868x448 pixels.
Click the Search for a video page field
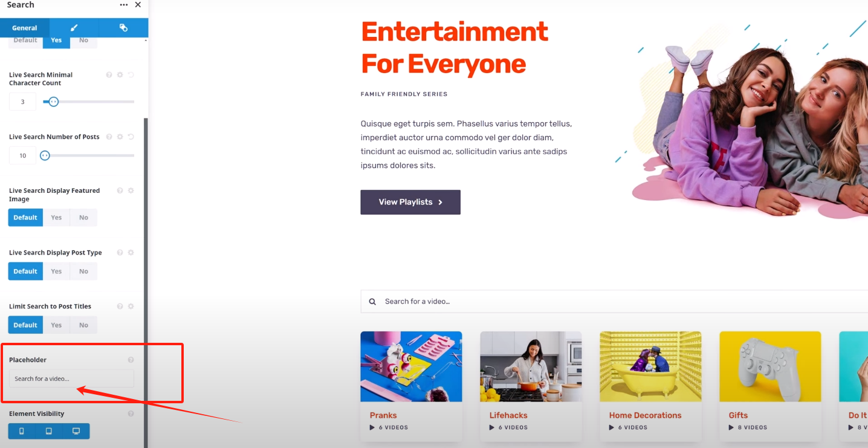point(614,301)
